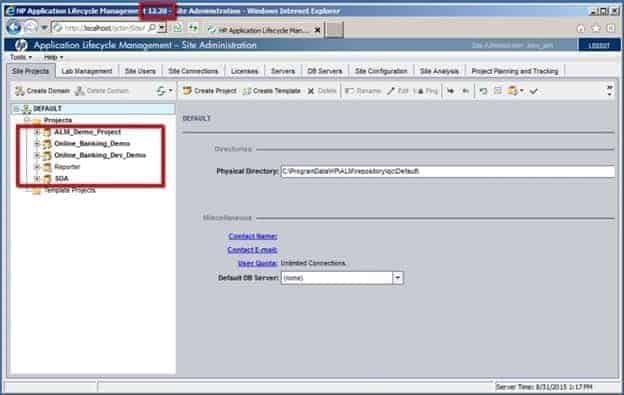Click the Create Domain toolbar icon
Viewport: 624px width, 395px height.
pos(20,91)
